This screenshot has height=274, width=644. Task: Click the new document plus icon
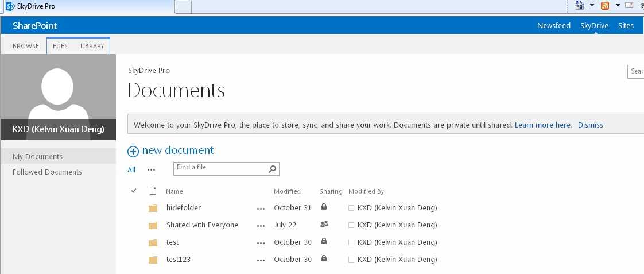pos(133,152)
